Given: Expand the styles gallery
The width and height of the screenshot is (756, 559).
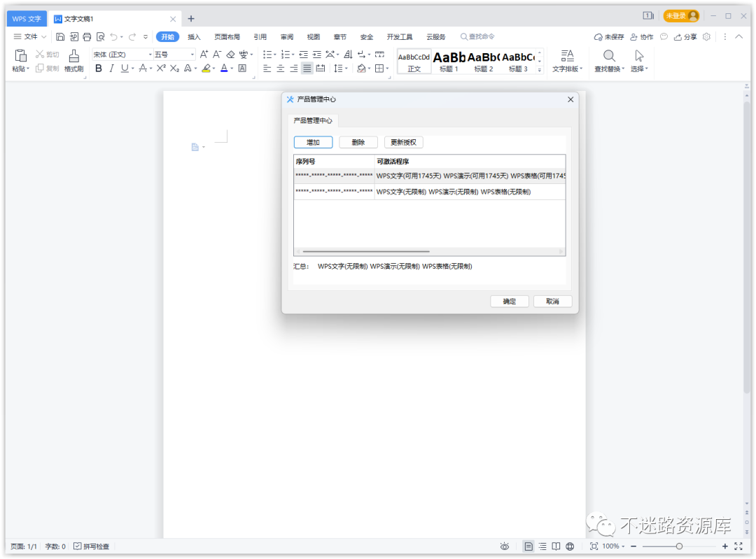Looking at the screenshot, I should 540,70.
